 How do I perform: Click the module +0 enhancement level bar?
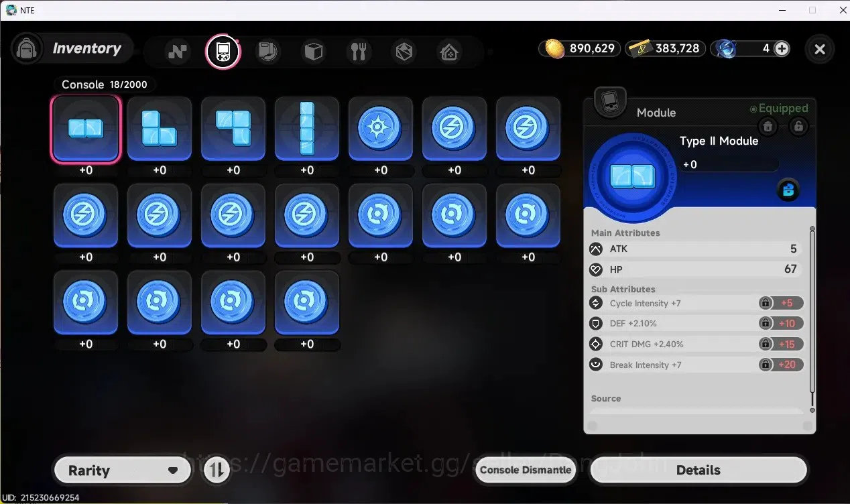[x=729, y=164]
